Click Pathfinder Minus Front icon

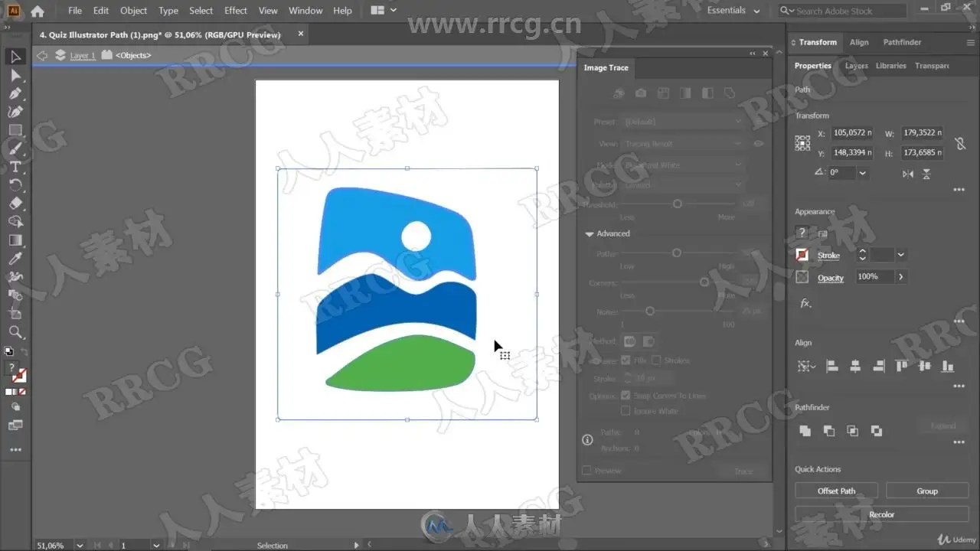tap(829, 431)
